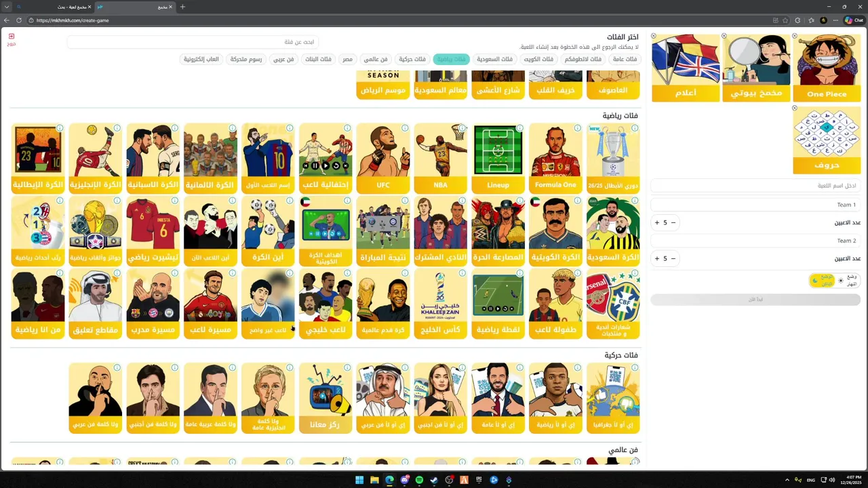Select the رسوم متحركة filter tab
Image resolution: width=868 pixels, height=488 pixels.
pos(245,59)
